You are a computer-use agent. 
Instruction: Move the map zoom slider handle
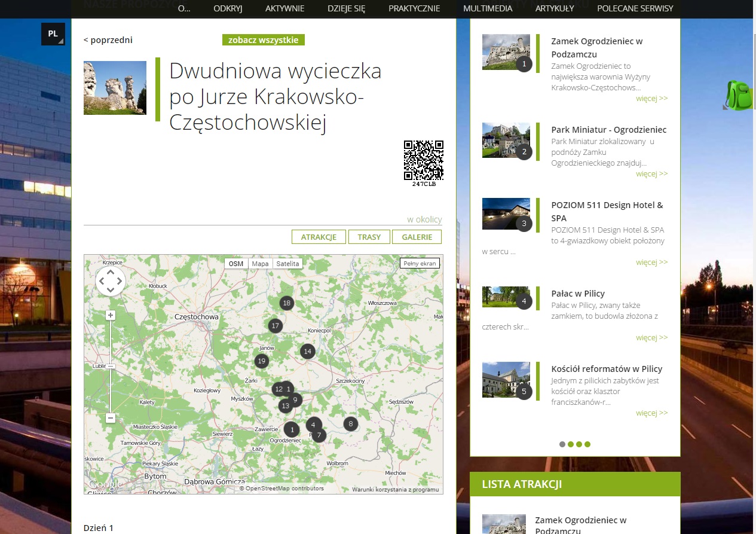point(111,366)
